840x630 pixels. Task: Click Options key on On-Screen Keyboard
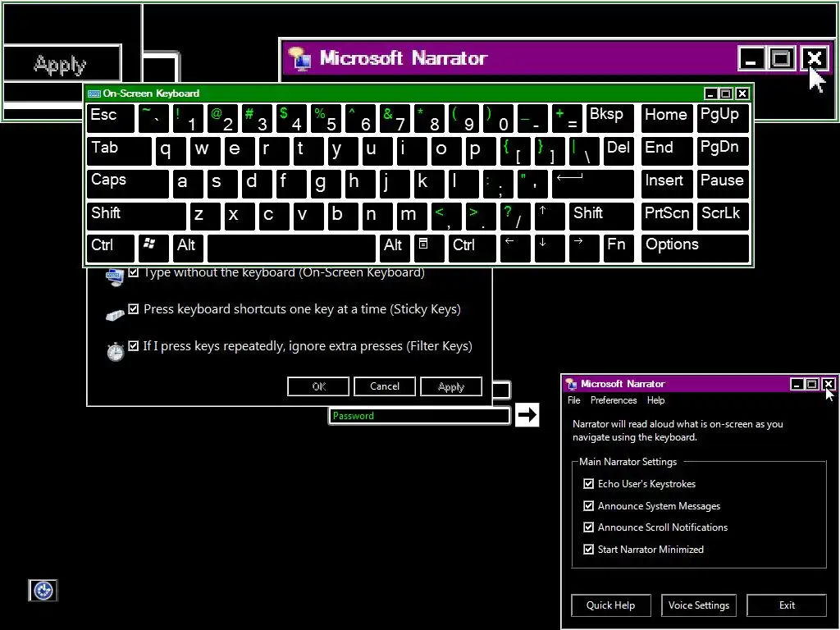click(x=695, y=248)
